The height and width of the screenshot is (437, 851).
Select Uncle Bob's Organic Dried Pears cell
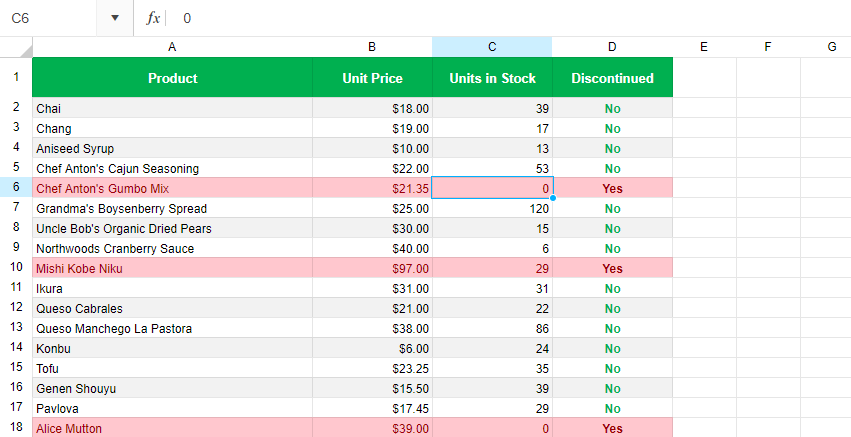[x=172, y=229]
